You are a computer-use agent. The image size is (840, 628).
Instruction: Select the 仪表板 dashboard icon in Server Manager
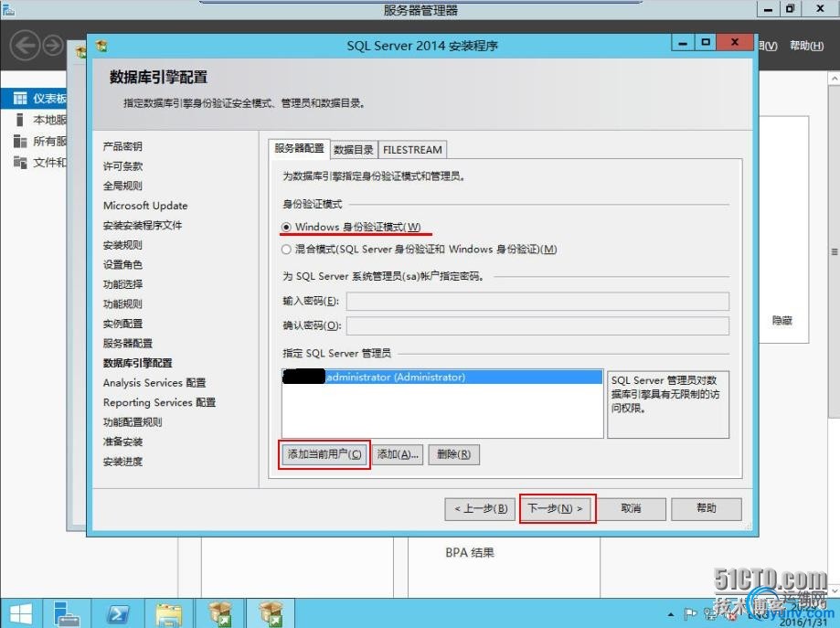pyautogui.click(x=20, y=98)
